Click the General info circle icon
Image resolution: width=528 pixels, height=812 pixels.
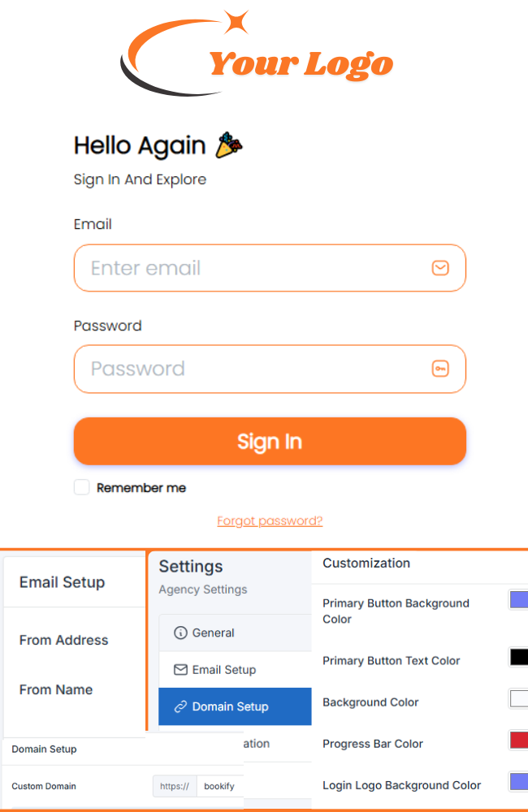tap(180, 633)
